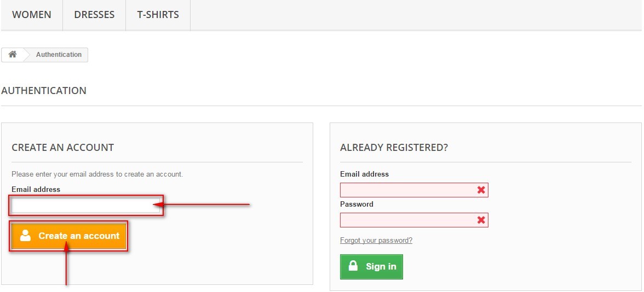The image size is (644, 292).
Task: Click the padlock icon on Sign in button
Action: click(x=353, y=266)
